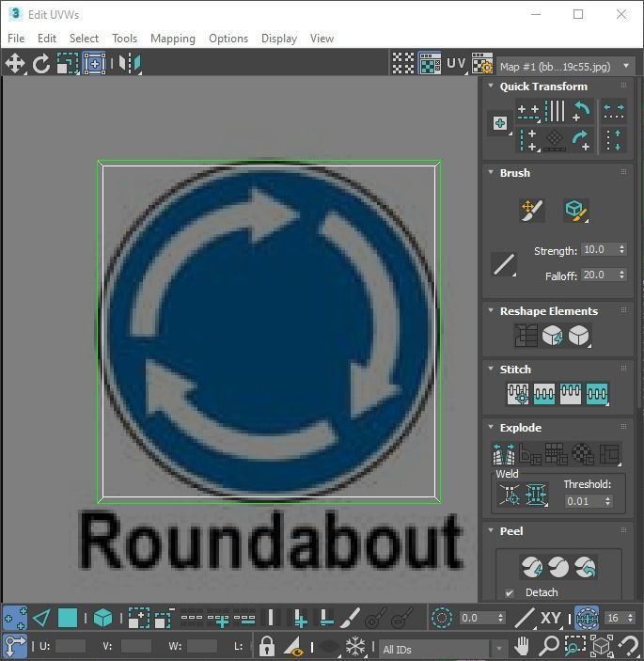Open the brush falloff type flyout
The height and width of the screenshot is (661, 644).
504,264
